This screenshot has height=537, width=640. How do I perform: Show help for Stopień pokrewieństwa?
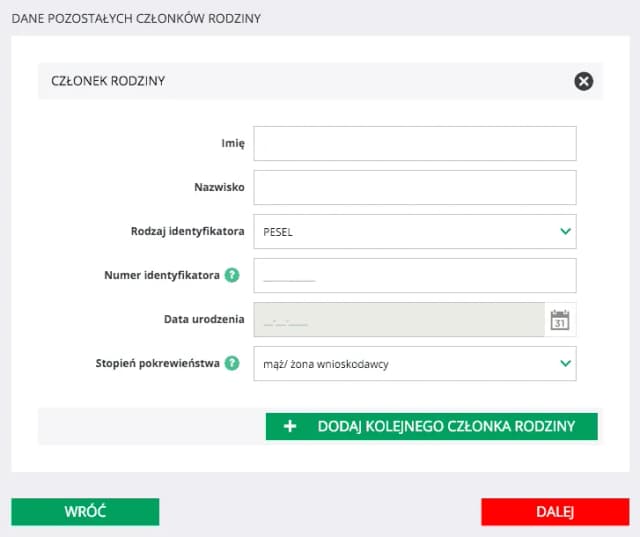coord(232,363)
